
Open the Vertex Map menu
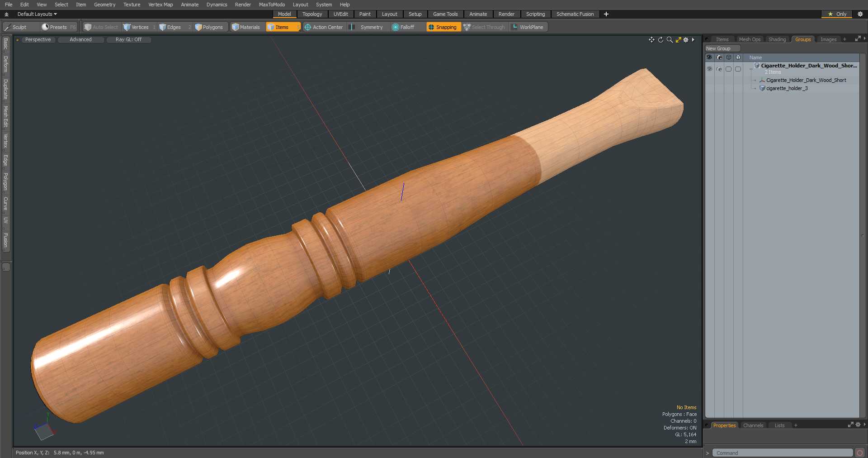point(160,5)
